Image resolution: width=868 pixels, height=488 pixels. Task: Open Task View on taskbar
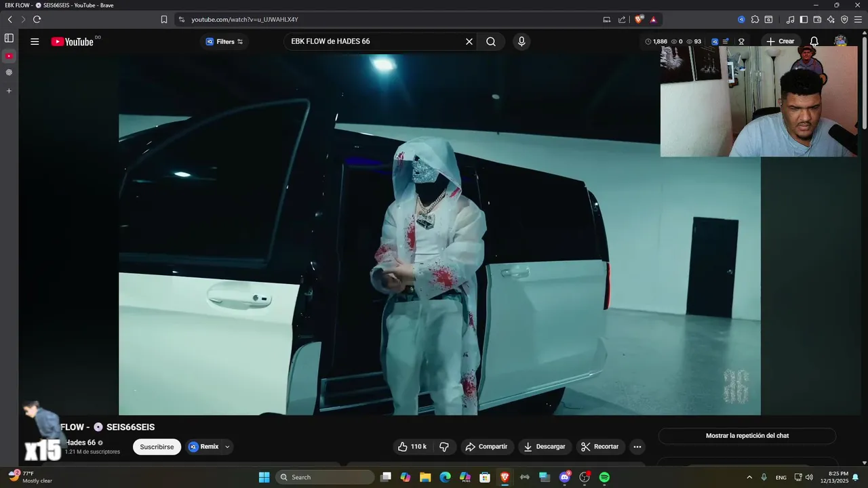click(386, 477)
